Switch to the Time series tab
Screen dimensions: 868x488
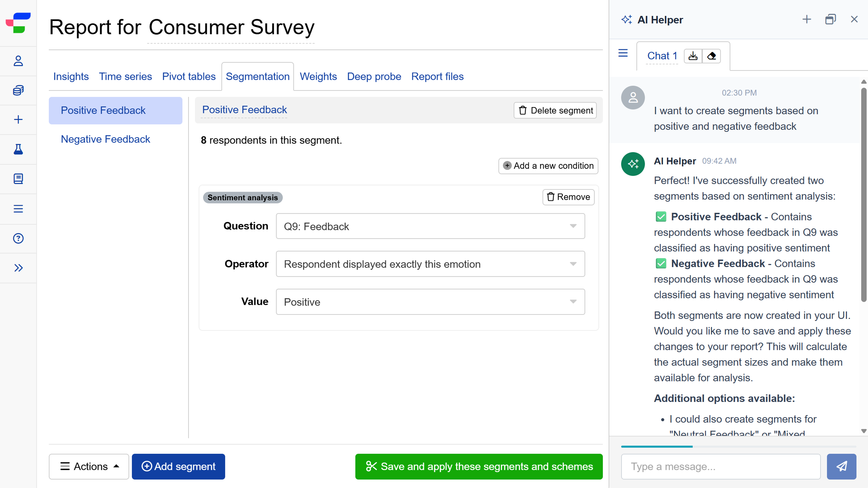pos(125,76)
